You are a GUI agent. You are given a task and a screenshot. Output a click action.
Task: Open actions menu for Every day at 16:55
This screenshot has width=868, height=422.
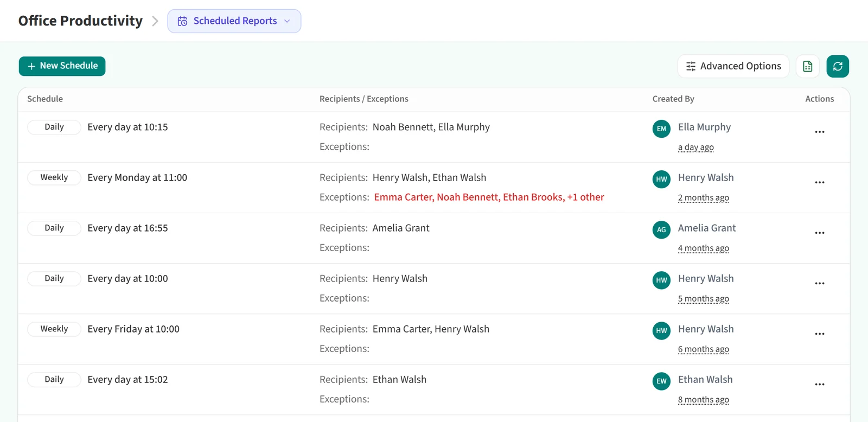click(x=820, y=233)
